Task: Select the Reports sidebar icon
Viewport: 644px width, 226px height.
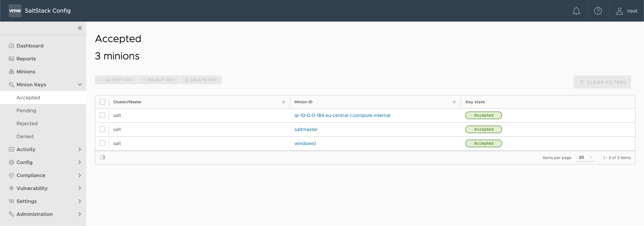Action: [11, 58]
